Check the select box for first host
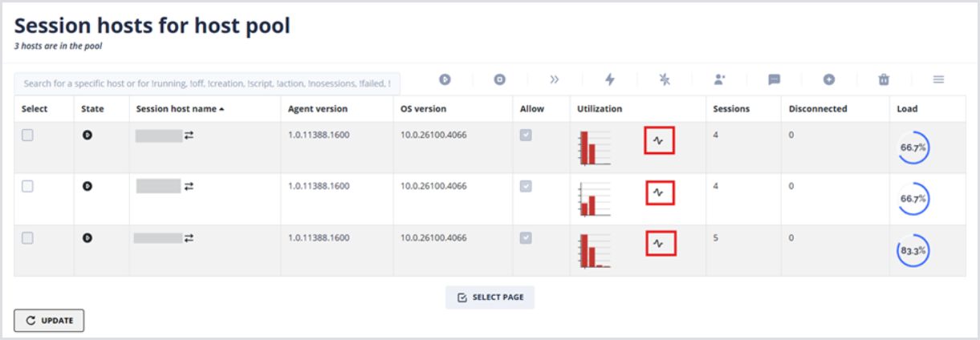The height and width of the screenshot is (340, 980). point(28,136)
